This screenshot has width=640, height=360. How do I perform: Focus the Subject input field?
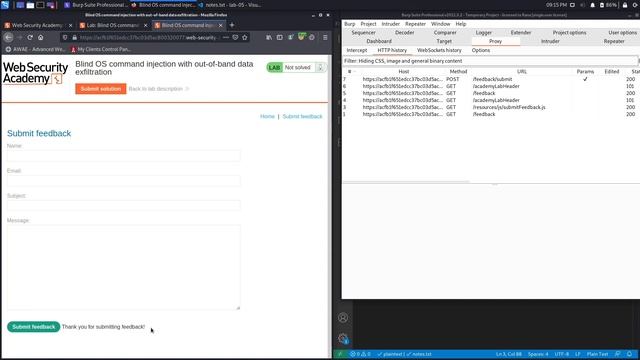(124, 205)
